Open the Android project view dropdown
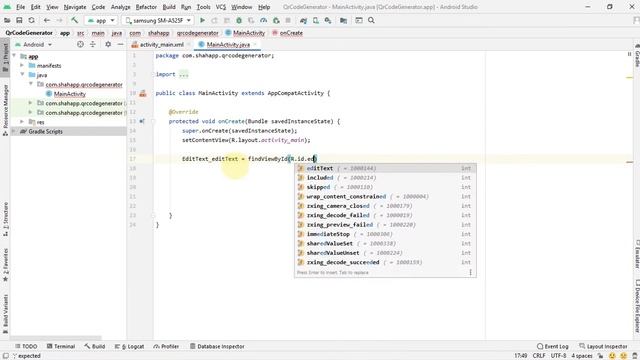This screenshot has width=640, height=360. click(33, 44)
